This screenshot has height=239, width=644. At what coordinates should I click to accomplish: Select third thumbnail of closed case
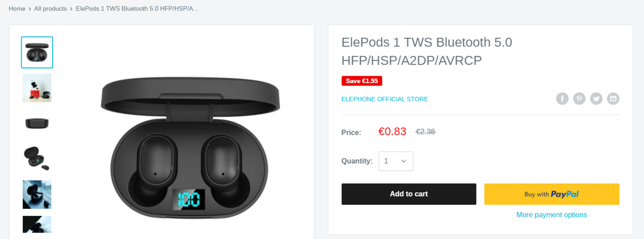pos(37,124)
